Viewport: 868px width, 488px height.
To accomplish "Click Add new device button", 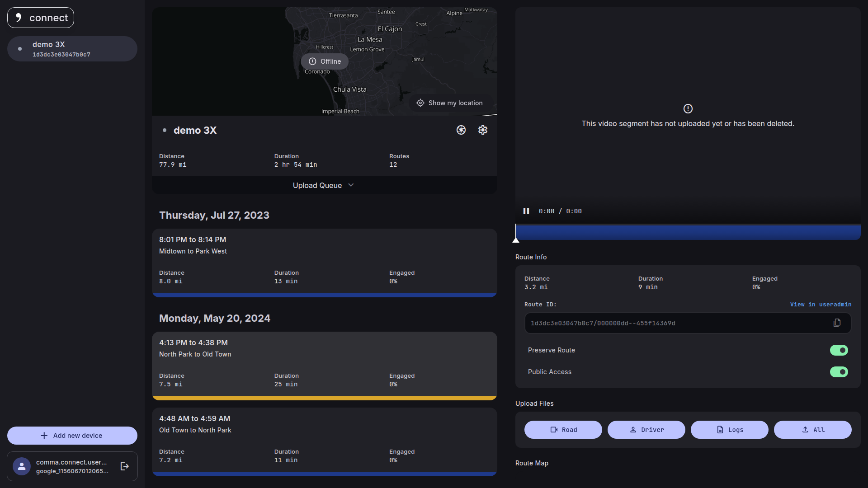I will click(x=72, y=436).
